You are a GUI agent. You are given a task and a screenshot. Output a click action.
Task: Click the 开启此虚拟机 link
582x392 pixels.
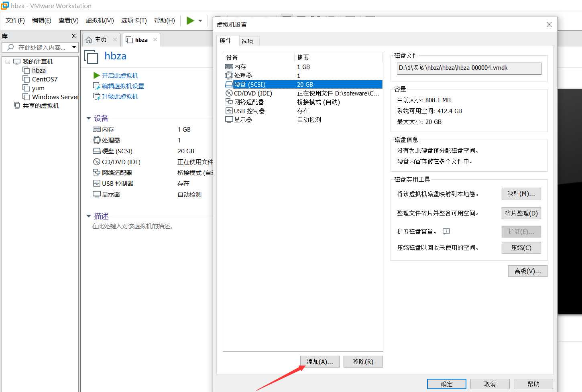pyautogui.click(x=120, y=75)
